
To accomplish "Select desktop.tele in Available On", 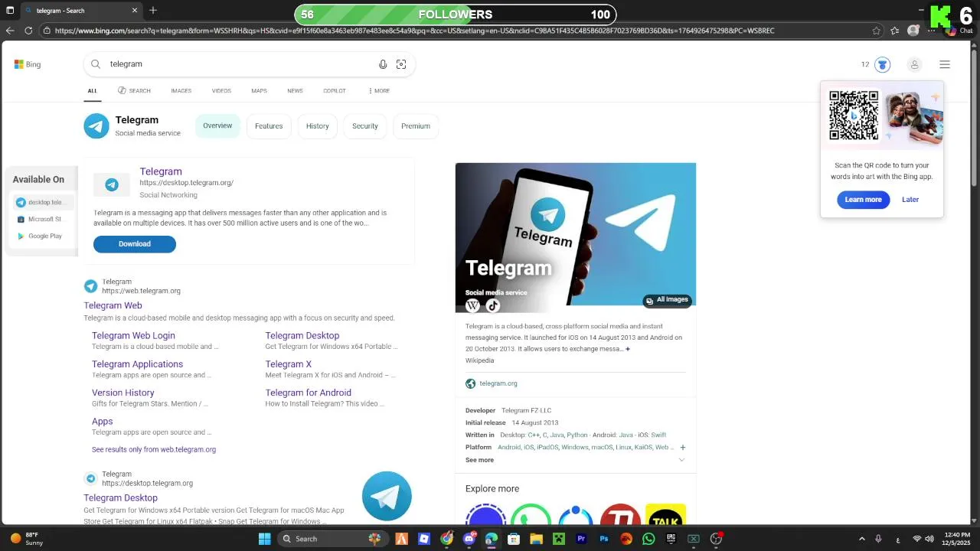I will [44, 203].
